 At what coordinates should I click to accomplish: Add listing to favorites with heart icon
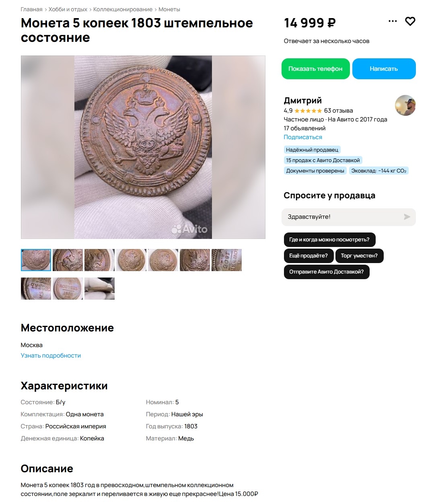pyautogui.click(x=410, y=21)
